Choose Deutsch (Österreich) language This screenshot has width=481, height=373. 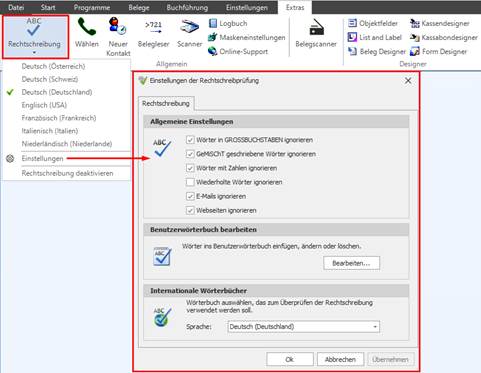tap(53, 66)
